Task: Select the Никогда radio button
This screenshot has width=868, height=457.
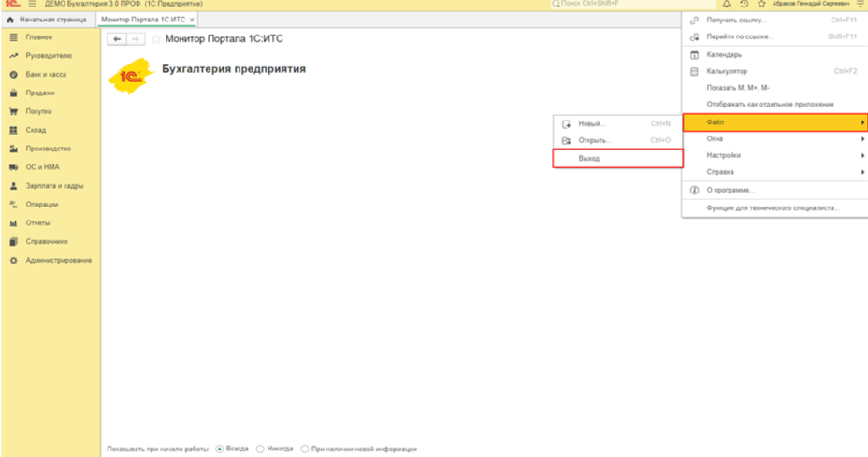Action: pos(260,449)
